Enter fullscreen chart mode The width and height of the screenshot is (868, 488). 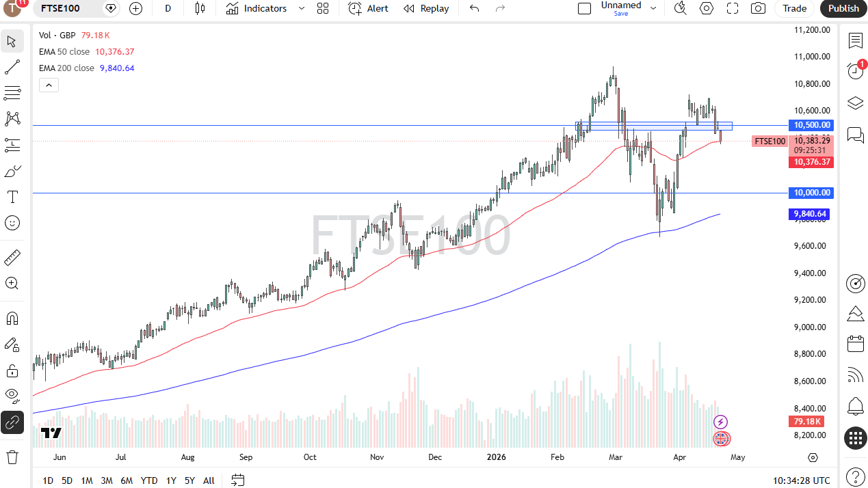pyautogui.click(x=732, y=8)
